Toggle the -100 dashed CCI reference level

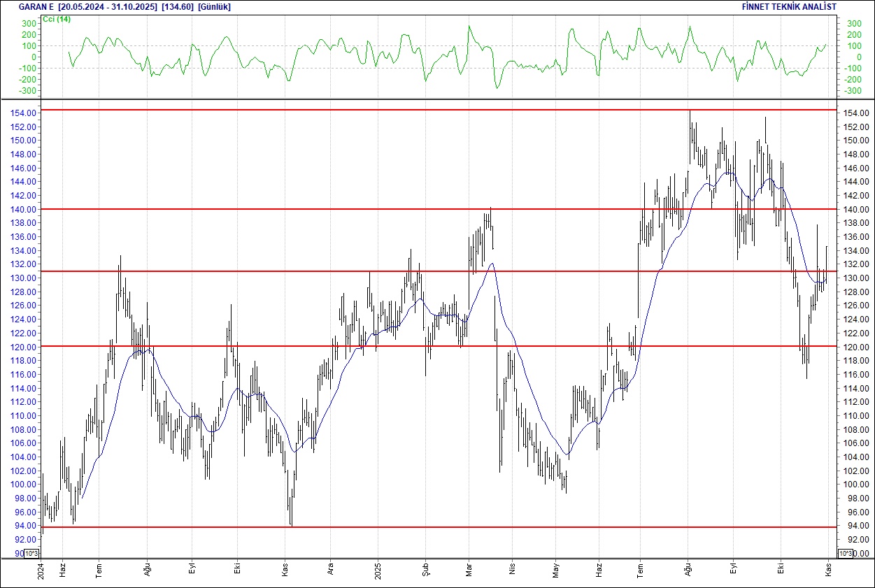[x=420, y=68]
